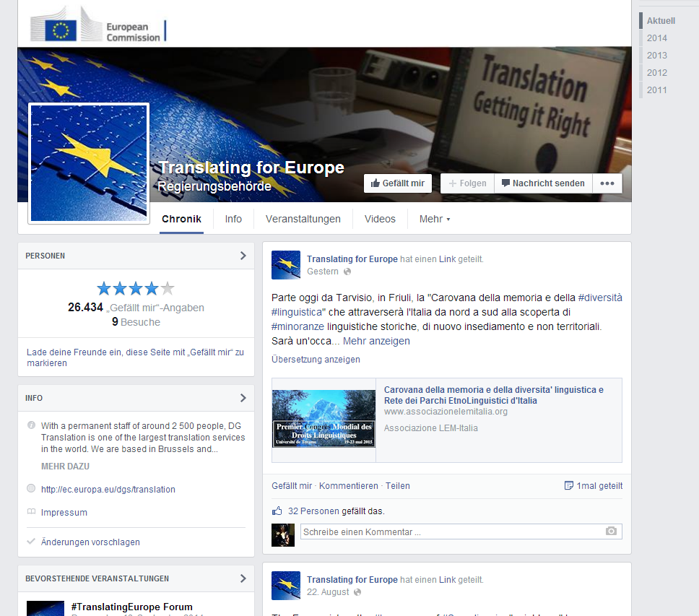Image resolution: width=699 pixels, height=616 pixels.
Task: Click Gefällt mir under the post
Action: click(x=292, y=486)
